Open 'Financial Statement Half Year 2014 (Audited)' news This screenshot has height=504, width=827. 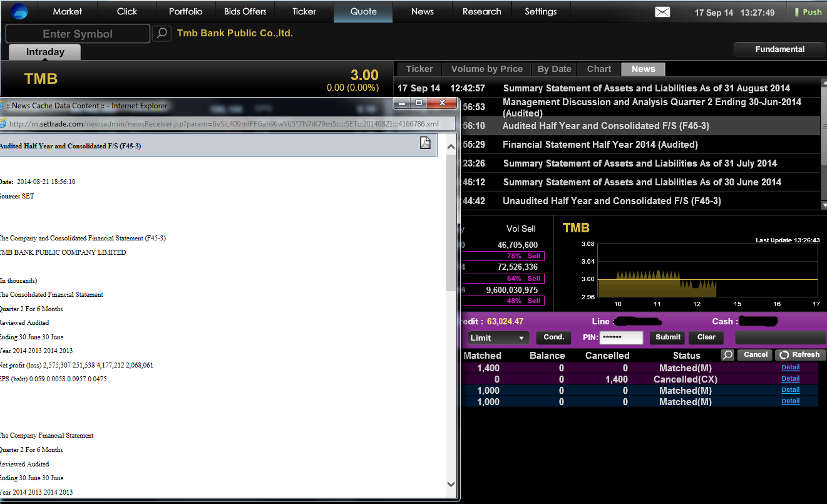(x=600, y=145)
